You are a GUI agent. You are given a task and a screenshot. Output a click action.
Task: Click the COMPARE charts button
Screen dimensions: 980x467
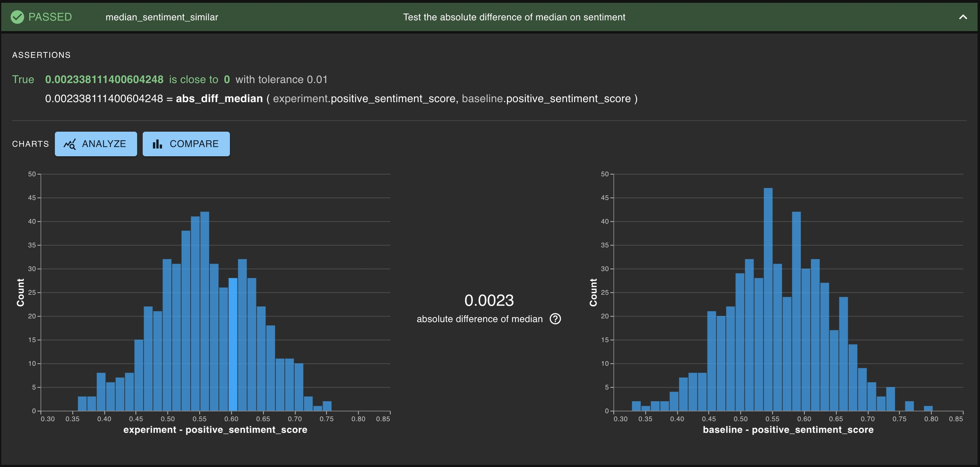[186, 144]
